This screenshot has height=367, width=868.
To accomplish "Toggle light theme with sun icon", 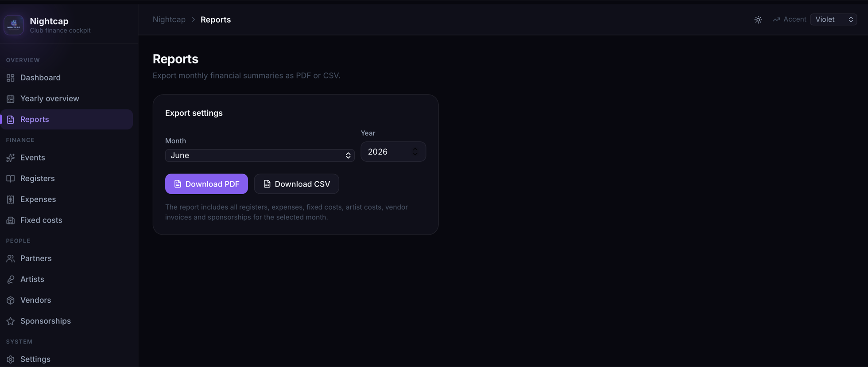I will [x=758, y=20].
